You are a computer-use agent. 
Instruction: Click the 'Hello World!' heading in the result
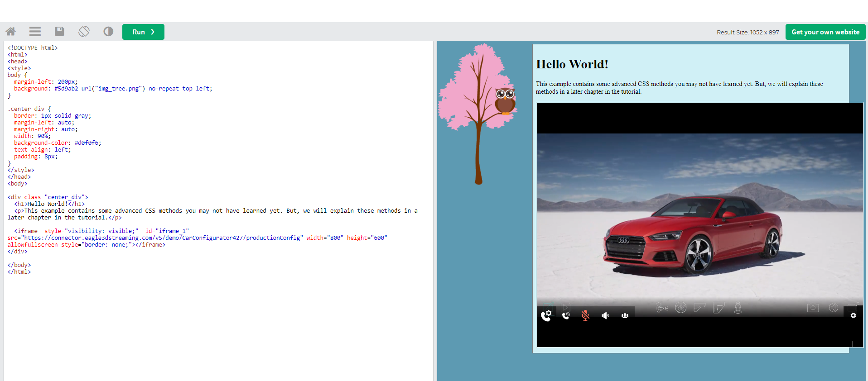(572, 64)
